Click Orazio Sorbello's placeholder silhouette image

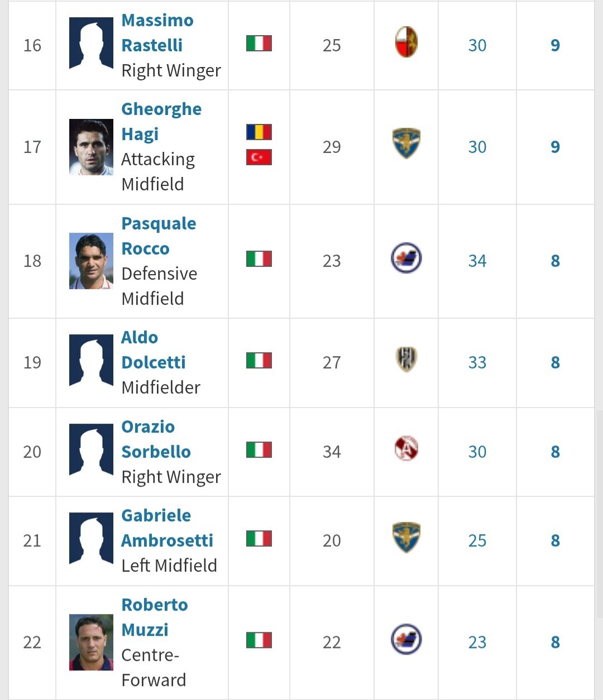click(91, 451)
